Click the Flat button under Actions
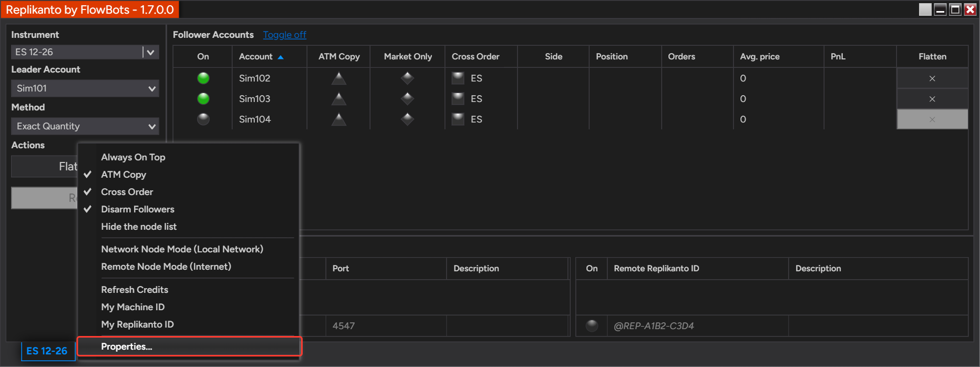Image resolution: width=980 pixels, height=367 pixels. click(x=44, y=167)
